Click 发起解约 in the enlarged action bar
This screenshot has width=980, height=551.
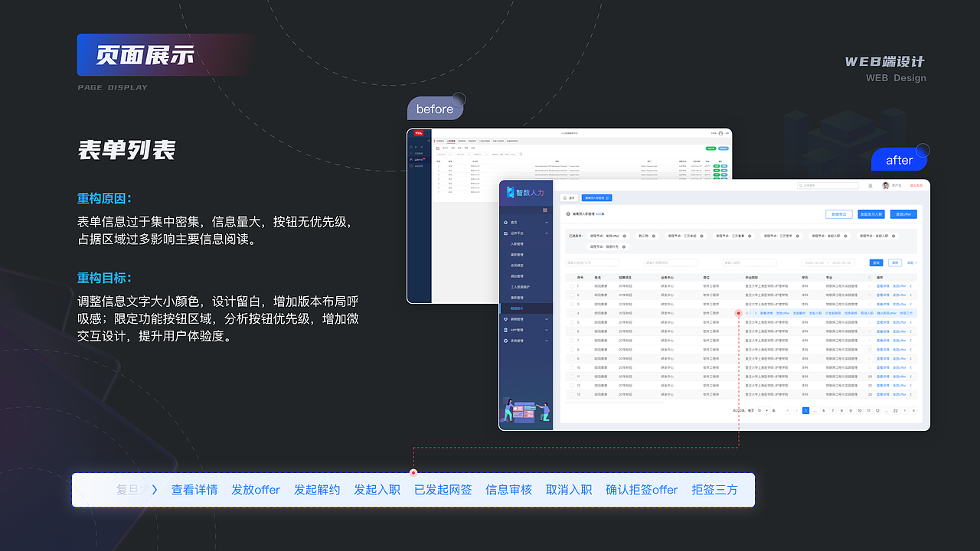coord(317,490)
